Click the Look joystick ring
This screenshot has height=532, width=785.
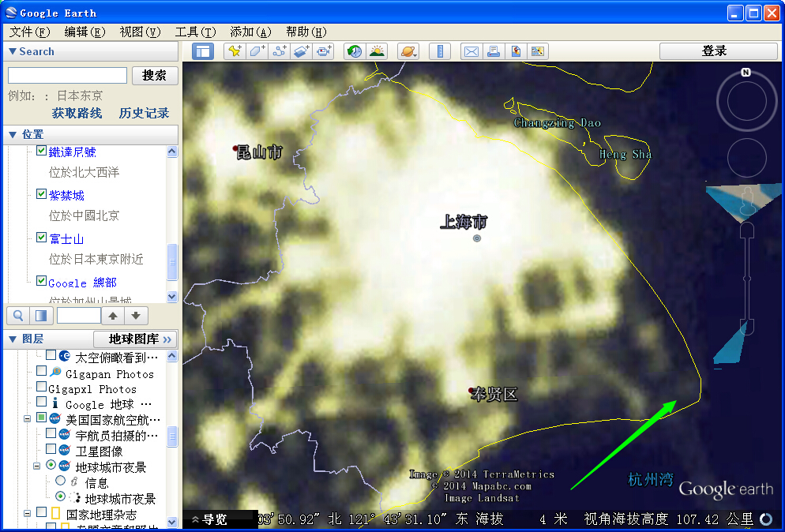(x=746, y=101)
